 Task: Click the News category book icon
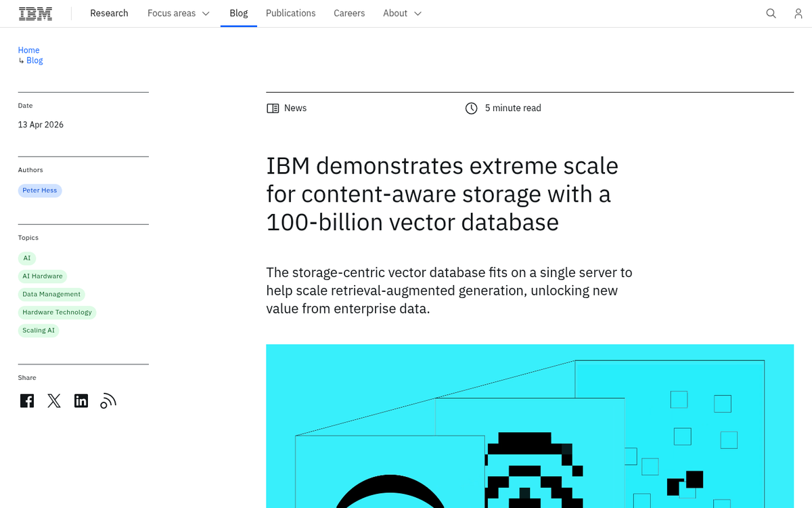coord(273,108)
